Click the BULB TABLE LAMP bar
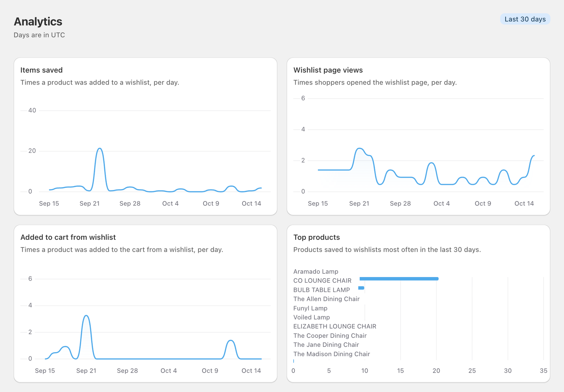The width and height of the screenshot is (564, 392). coord(361,288)
